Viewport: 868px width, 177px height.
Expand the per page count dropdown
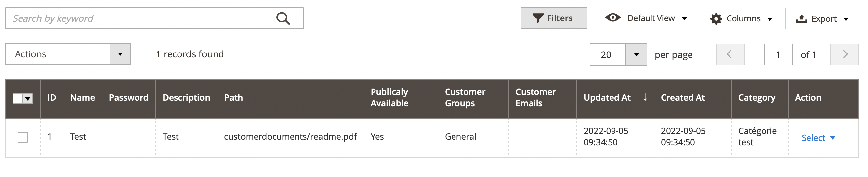point(636,54)
